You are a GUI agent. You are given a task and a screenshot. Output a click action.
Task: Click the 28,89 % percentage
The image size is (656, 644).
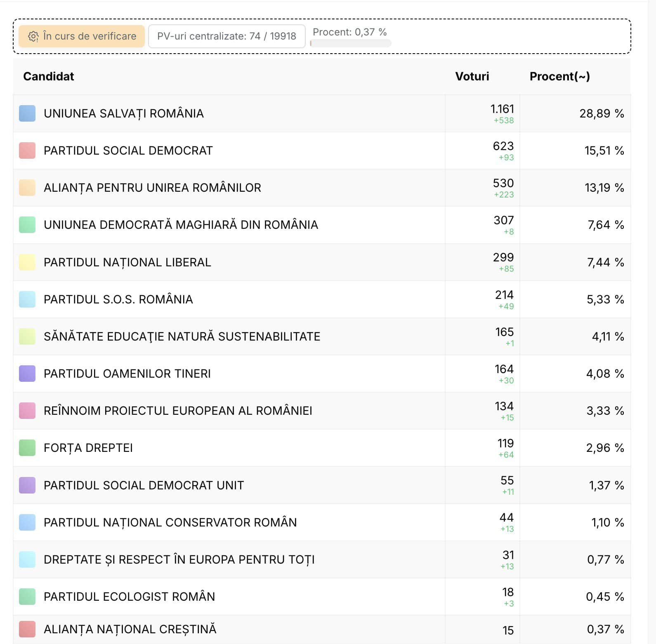pyautogui.click(x=602, y=113)
